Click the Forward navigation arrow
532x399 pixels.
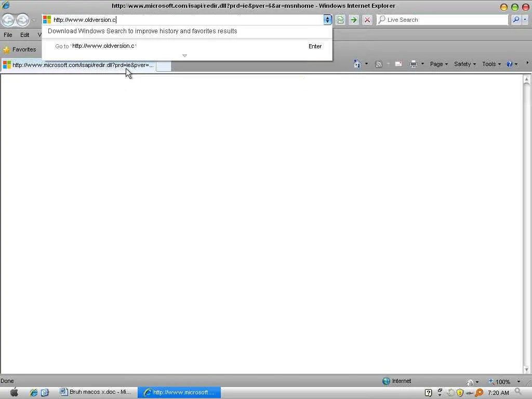coord(22,20)
